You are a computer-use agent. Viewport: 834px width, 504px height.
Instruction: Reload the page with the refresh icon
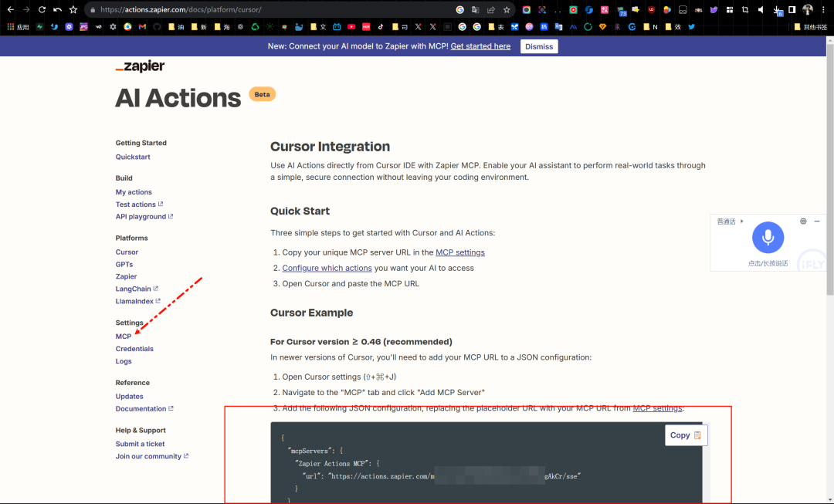42,9
